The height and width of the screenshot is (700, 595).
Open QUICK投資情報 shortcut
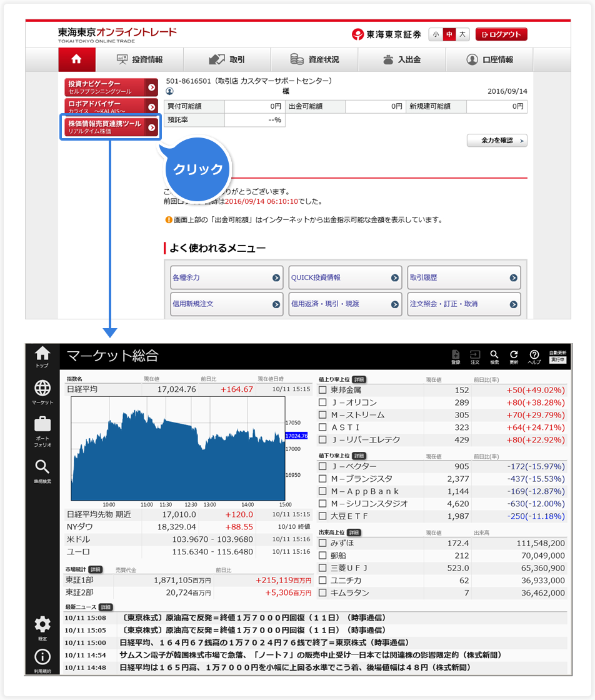click(345, 277)
